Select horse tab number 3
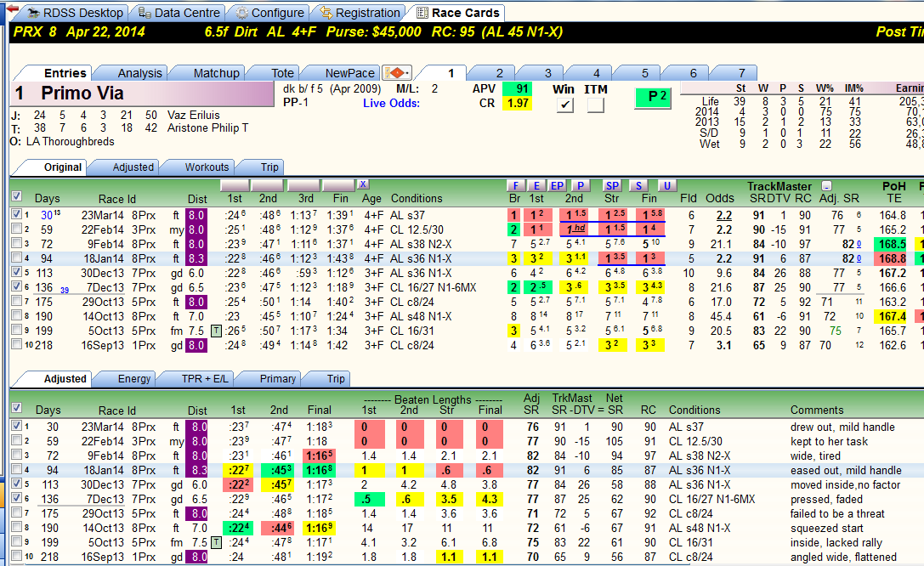This screenshot has height=566, width=924. click(547, 73)
